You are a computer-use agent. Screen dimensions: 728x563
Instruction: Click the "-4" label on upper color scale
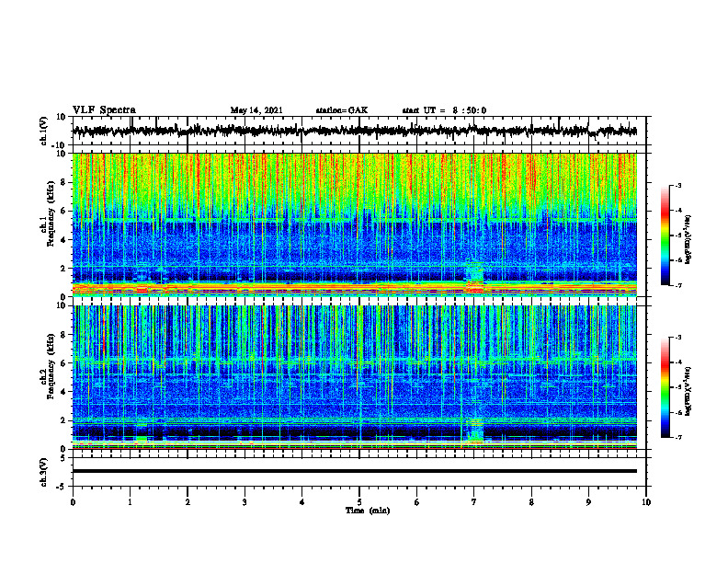click(x=677, y=211)
